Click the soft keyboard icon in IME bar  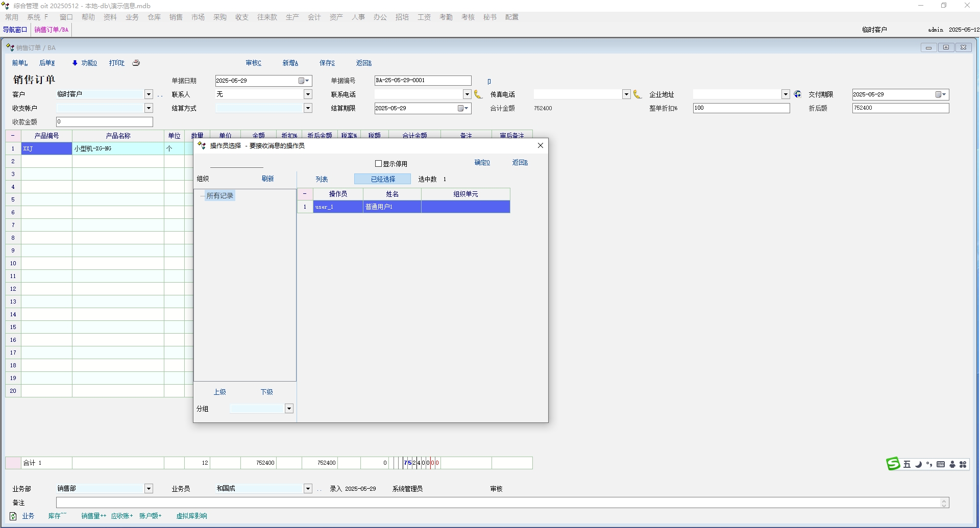(941, 464)
